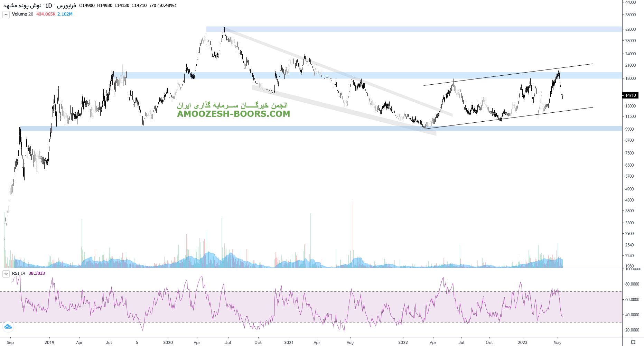Click the AMOOZESH-BOORS.COM watermark text
The height and width of the screenshot is (346, 644).
(233, 114)
